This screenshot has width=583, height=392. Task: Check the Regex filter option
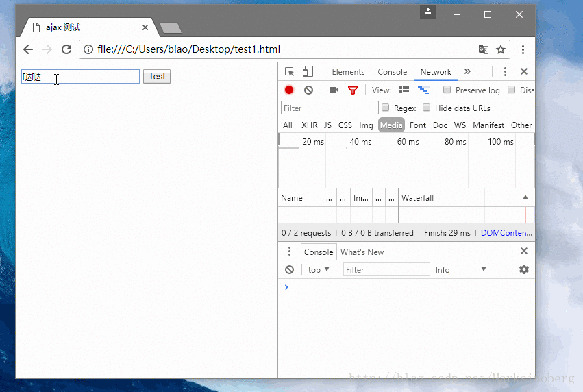point(386,108)
